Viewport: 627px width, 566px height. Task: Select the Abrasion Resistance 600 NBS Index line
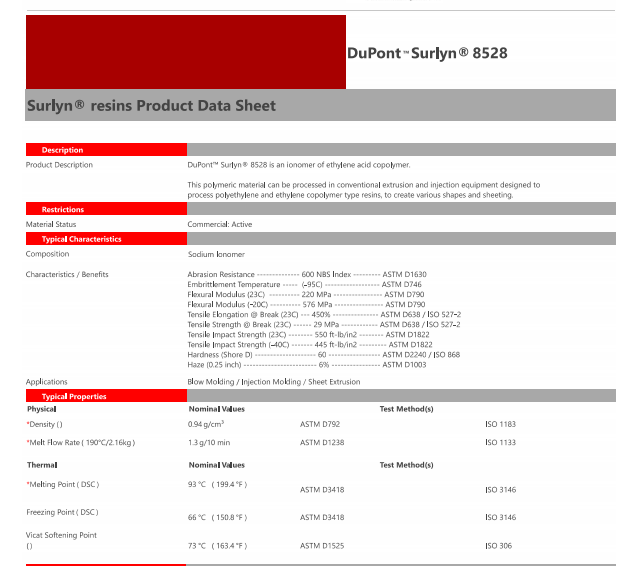307,274
